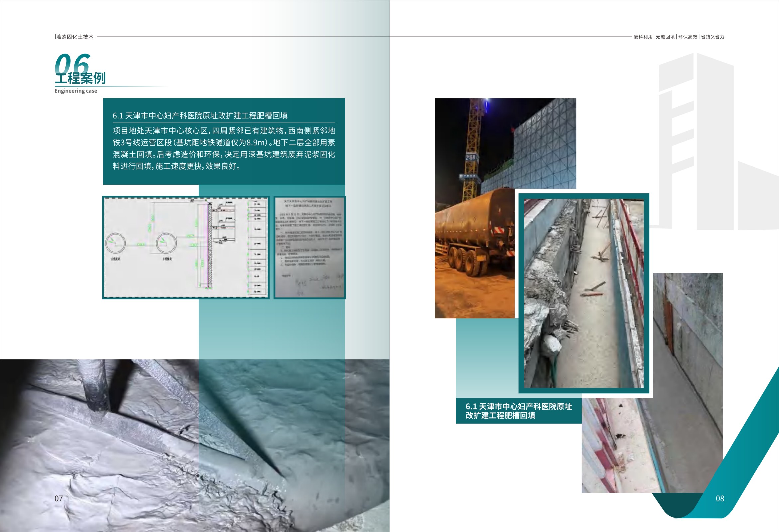Click the line starting "混凝土回填。后考虑造价和环保"
The height and width of the screenshot is (532, 779).
[x=224, y=154]
